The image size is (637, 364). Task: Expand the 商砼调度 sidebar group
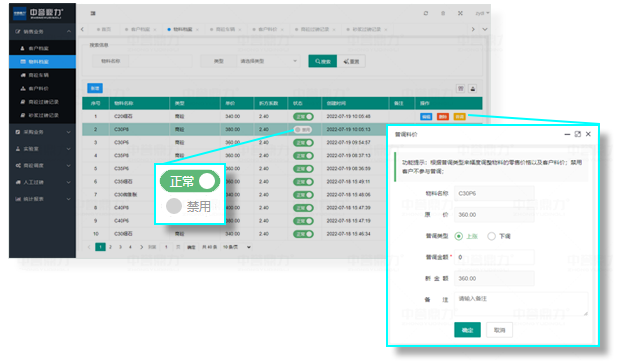tap(42, 165)
